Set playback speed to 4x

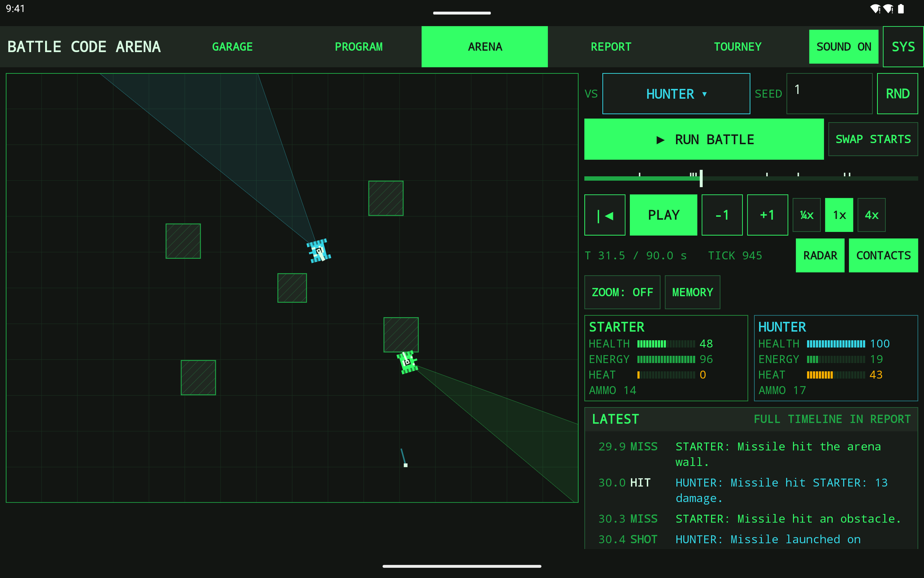(x=871, y=215)
